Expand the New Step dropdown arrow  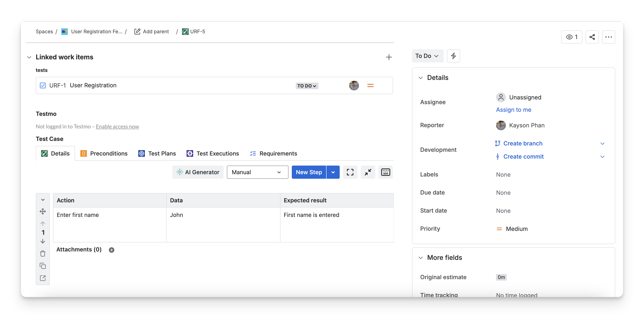coord(333,172)
